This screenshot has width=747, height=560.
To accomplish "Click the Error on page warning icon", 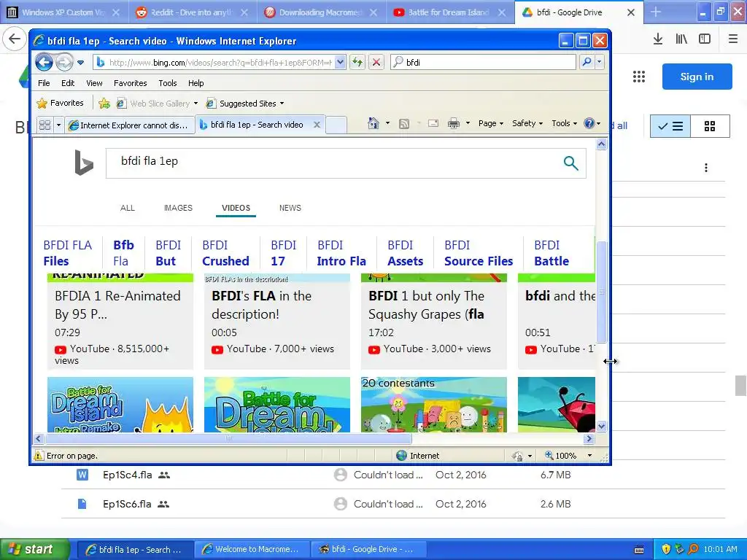I will point(39,456).
